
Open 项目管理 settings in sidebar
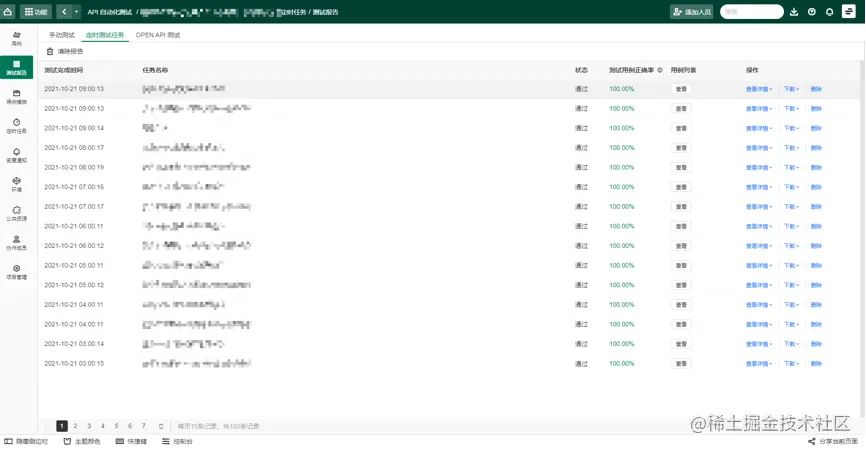(17, 272)
